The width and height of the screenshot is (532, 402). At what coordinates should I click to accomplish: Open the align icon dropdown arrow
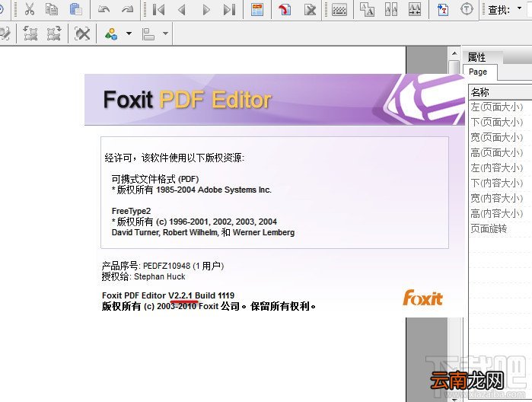pyautogui.click(x=165, y=33)
